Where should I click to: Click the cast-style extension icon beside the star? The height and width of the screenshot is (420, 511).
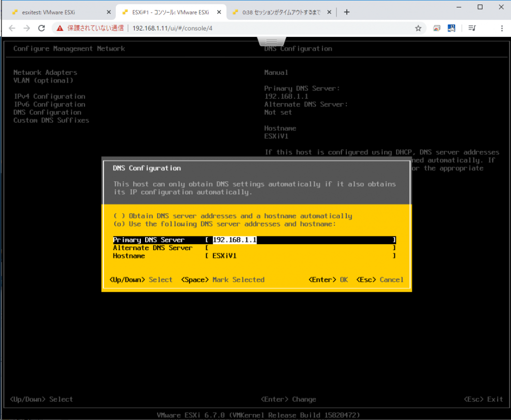pos(437,28)
